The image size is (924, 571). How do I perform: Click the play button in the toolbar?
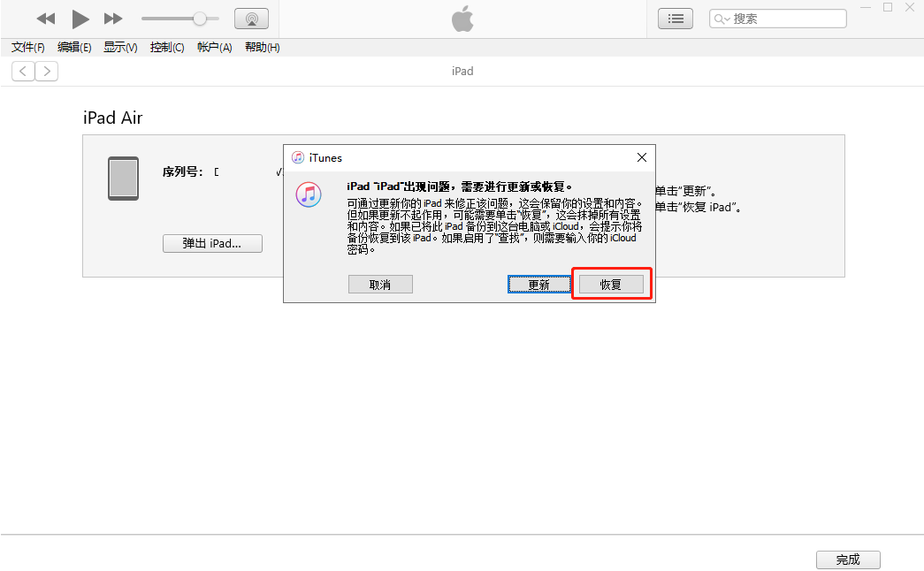coord(80,18)
